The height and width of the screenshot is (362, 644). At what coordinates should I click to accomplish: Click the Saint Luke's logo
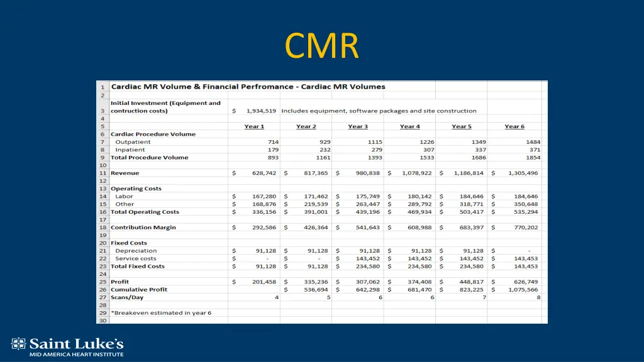(67, 347)
